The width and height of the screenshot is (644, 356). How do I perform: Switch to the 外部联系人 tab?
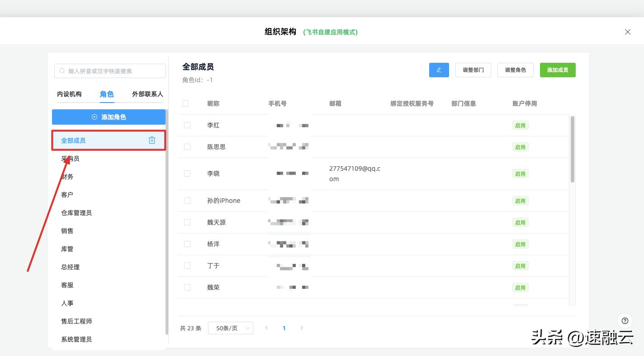pos(147,94)
